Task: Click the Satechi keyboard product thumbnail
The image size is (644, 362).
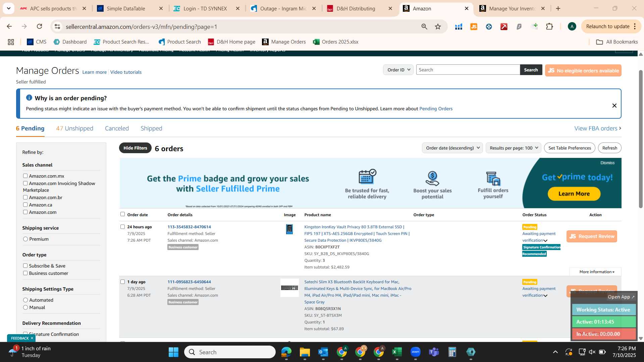Action: tap(289, 288)
